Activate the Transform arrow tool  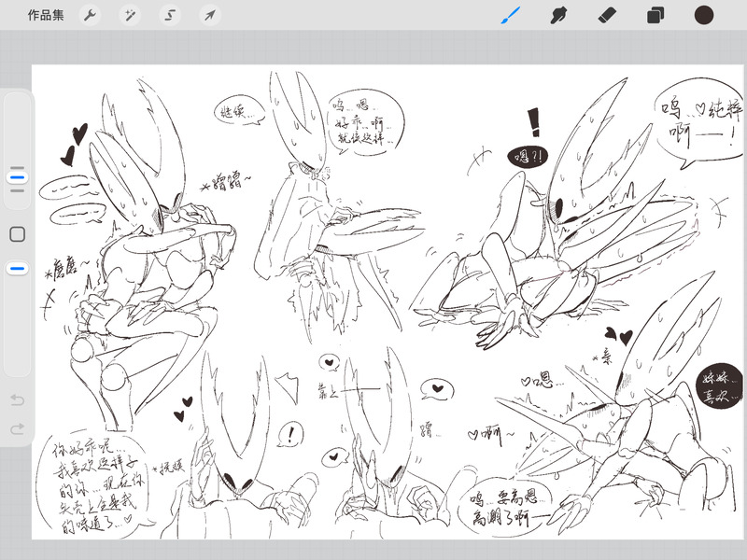tap(209, 16)
